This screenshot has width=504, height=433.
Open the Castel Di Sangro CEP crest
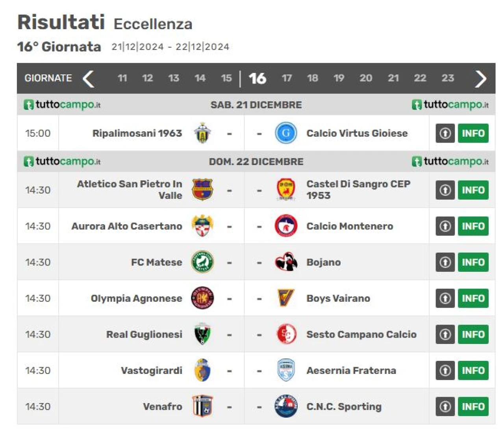[x=286, y=190]
